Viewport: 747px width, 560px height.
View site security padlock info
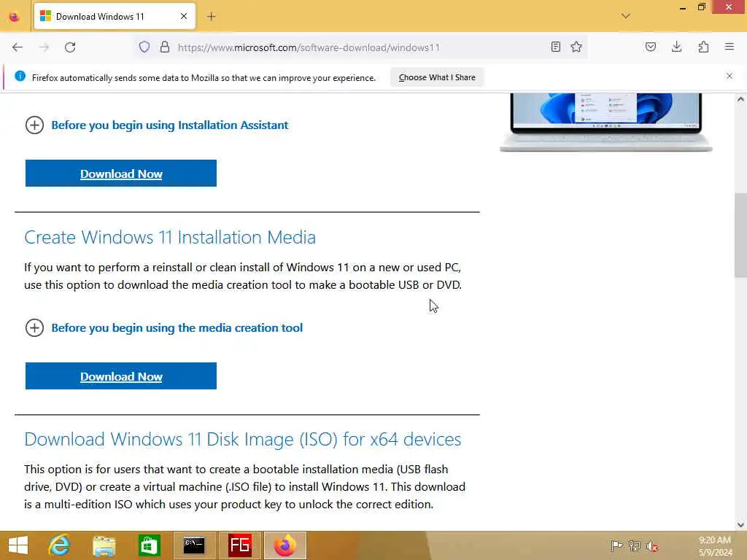(x=165, y=47)
